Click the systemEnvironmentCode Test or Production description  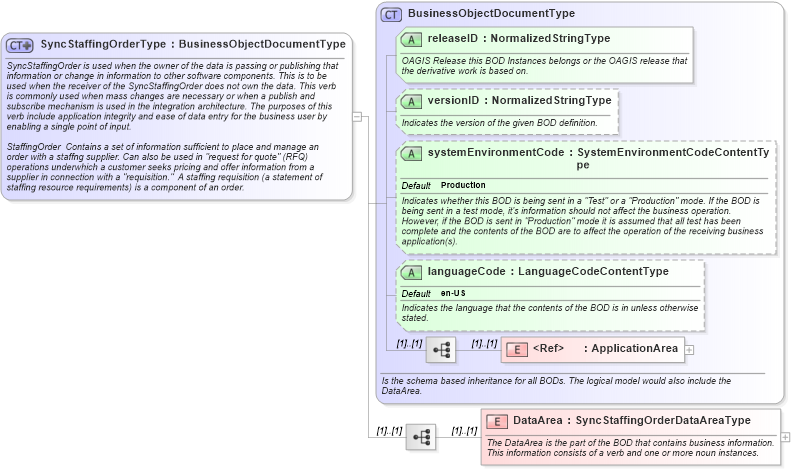[582, 221]
